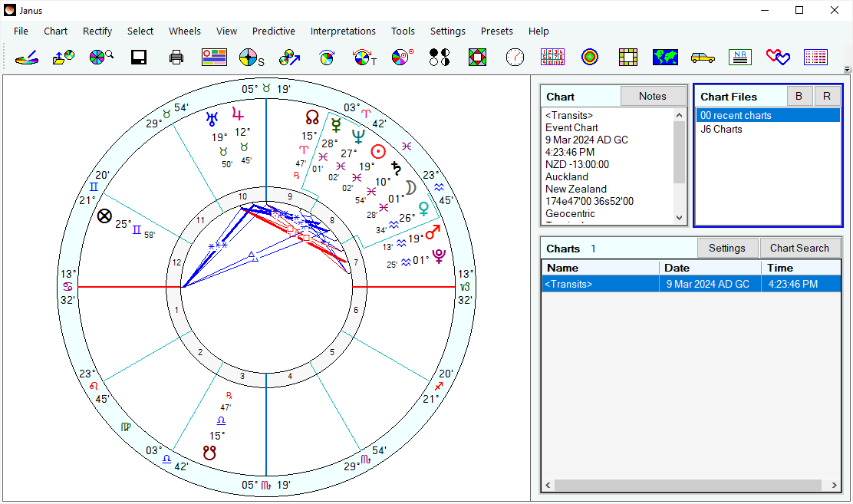The image size is (853, 504).
Task: Open the wheel search magnifier icon
Action: pyautogui.click(x=100, y=57)
